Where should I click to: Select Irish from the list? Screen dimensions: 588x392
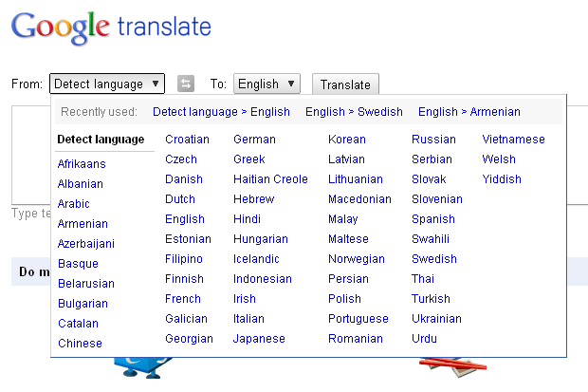[x=245, y=298]
